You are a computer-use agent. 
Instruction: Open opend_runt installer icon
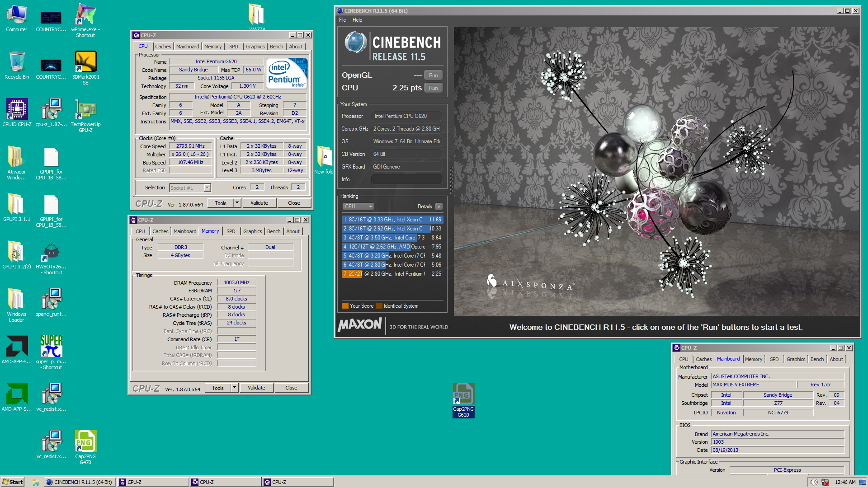point(51,303)
